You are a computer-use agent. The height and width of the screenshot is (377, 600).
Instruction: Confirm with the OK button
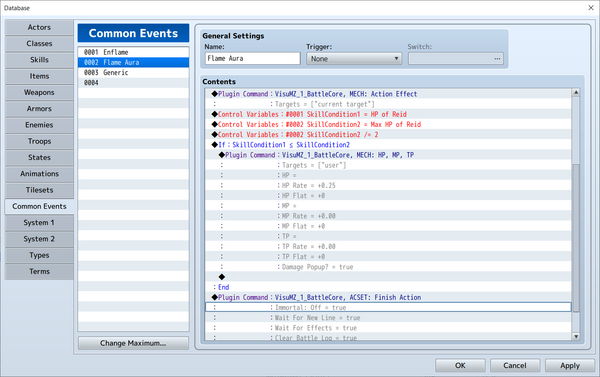point(460,366)
